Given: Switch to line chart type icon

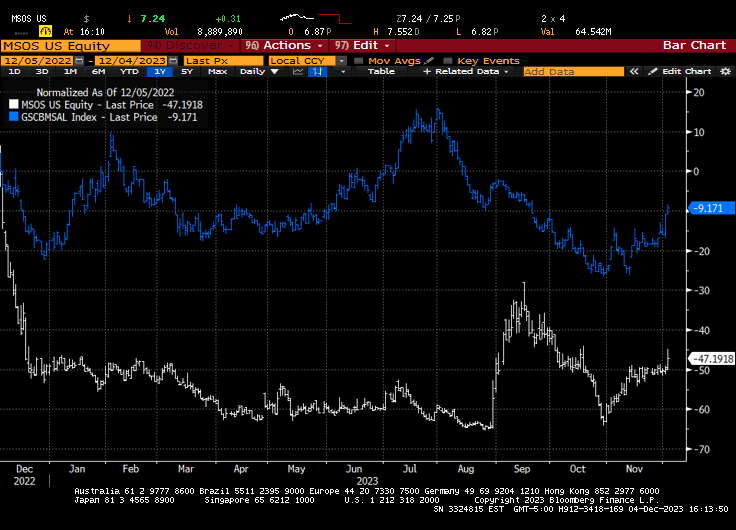Looking at the screenshot, I should click(298, 71).
